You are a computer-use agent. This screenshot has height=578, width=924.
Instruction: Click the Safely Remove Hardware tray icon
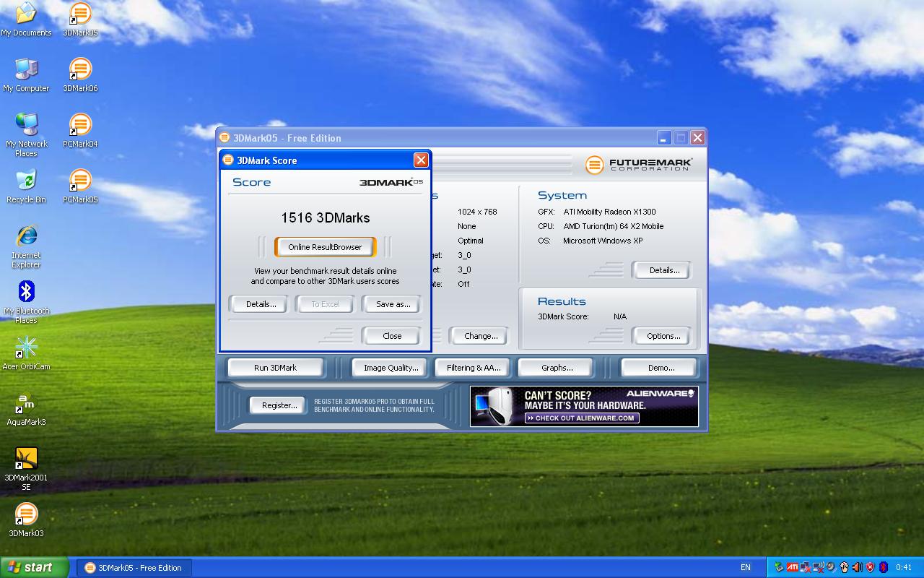[779, 567]
